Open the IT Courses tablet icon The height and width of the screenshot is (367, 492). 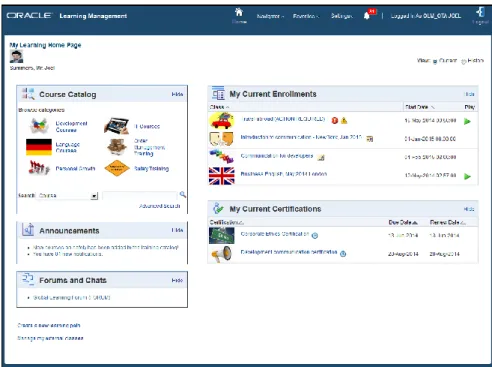click(x=117, y=126)
